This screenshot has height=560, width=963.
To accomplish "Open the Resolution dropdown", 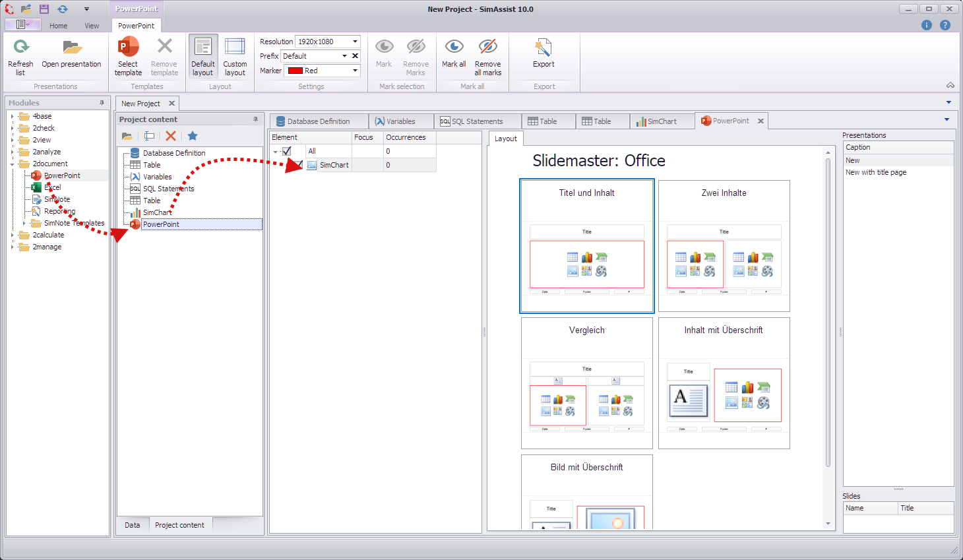I will pos(355,41).
